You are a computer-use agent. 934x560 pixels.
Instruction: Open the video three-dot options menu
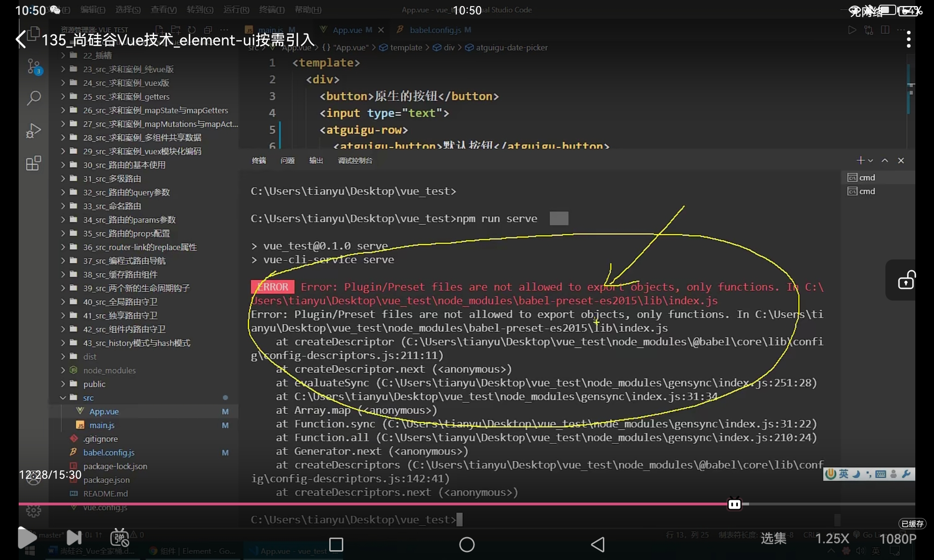pyautogui.click(x=908, y=40)
